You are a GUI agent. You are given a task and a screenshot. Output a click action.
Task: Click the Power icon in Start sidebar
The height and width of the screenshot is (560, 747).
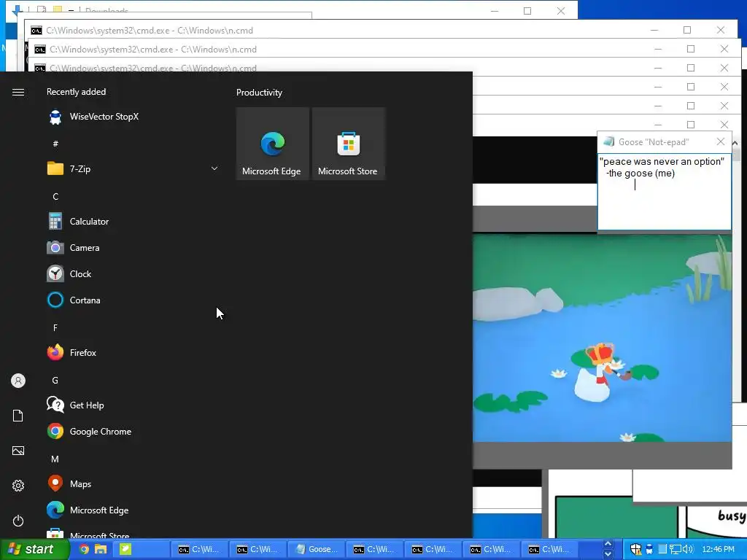tap(18, 521)
